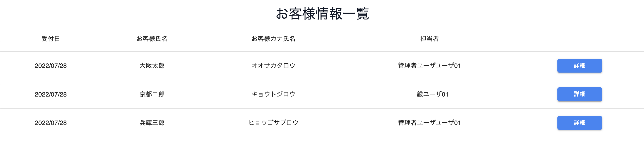The image size is (644, 155).
Task: Select the お客様氏名 column header
Action: coord(152,39)
